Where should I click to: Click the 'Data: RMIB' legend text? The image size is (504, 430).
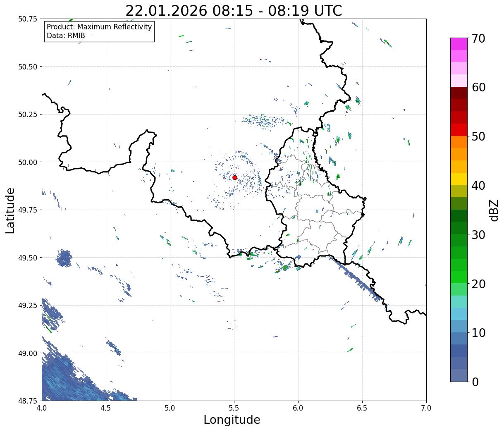[x=66, y=36]
